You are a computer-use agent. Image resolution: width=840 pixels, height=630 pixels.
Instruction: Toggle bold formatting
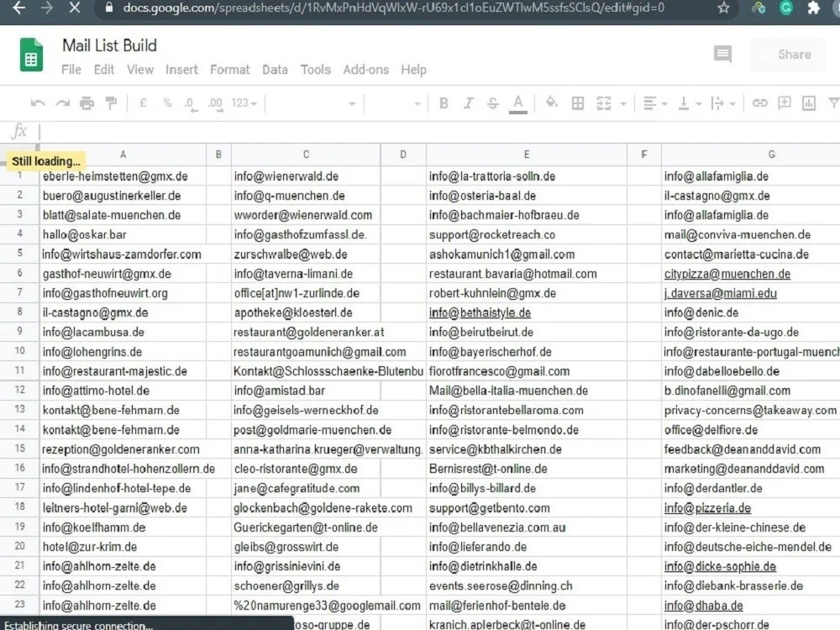point(444,102)
